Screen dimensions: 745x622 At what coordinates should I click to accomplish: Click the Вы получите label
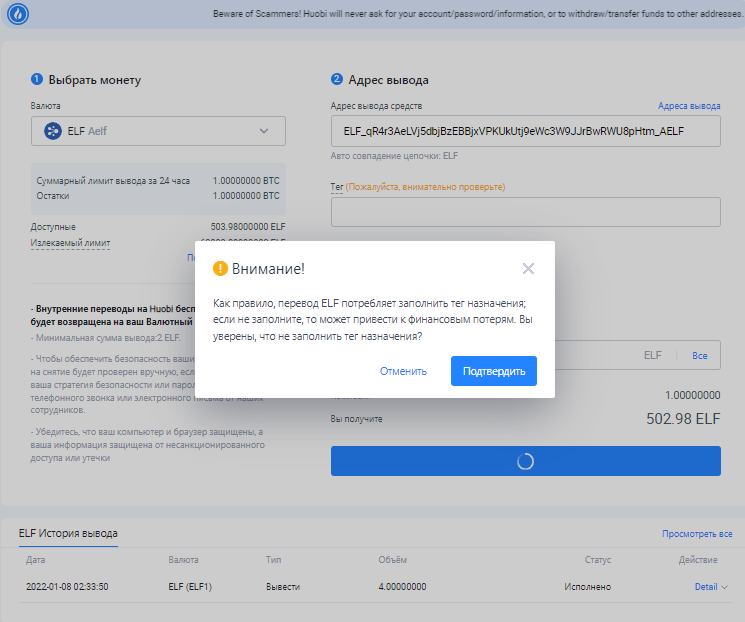click(356, 419)
